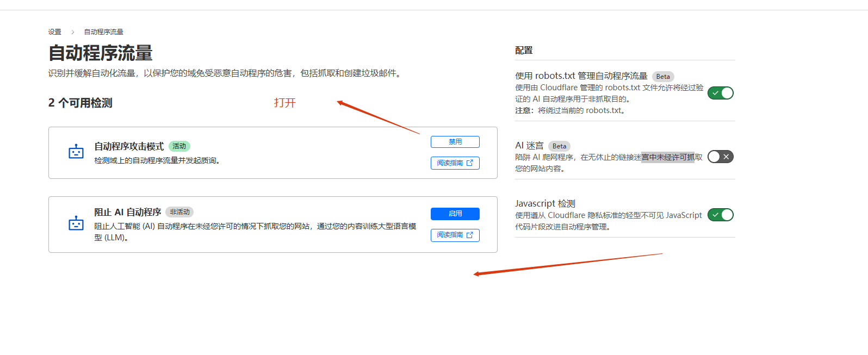868x355 pixels.
Task: Toggle off robots.txt 管理自动程序流量 switch
Action: [721, 93]
